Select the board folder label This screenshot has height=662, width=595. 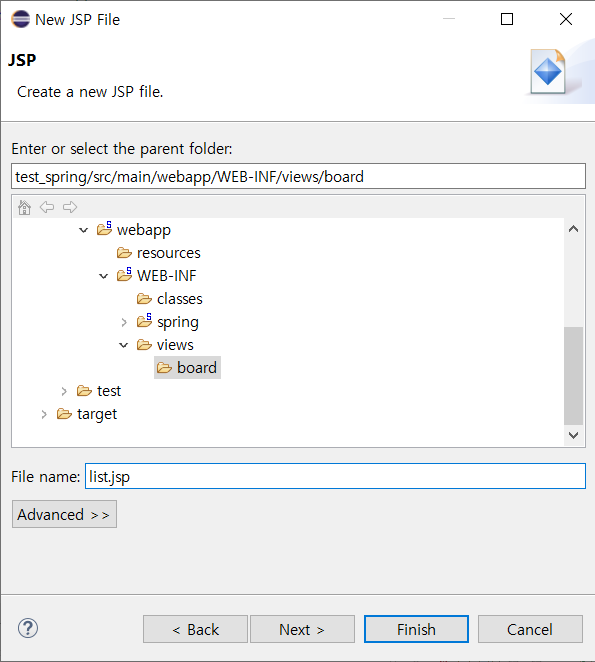point(197,368)
